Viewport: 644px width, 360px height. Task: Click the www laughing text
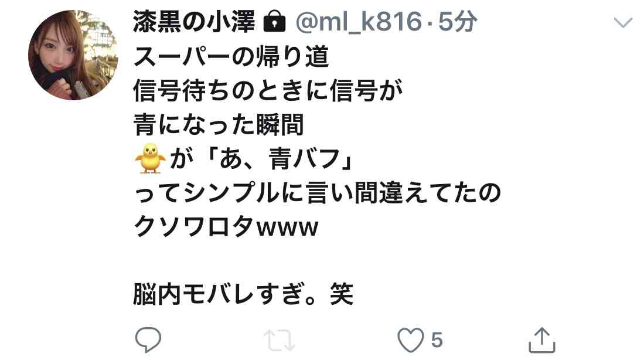click(x=288, y=229)
